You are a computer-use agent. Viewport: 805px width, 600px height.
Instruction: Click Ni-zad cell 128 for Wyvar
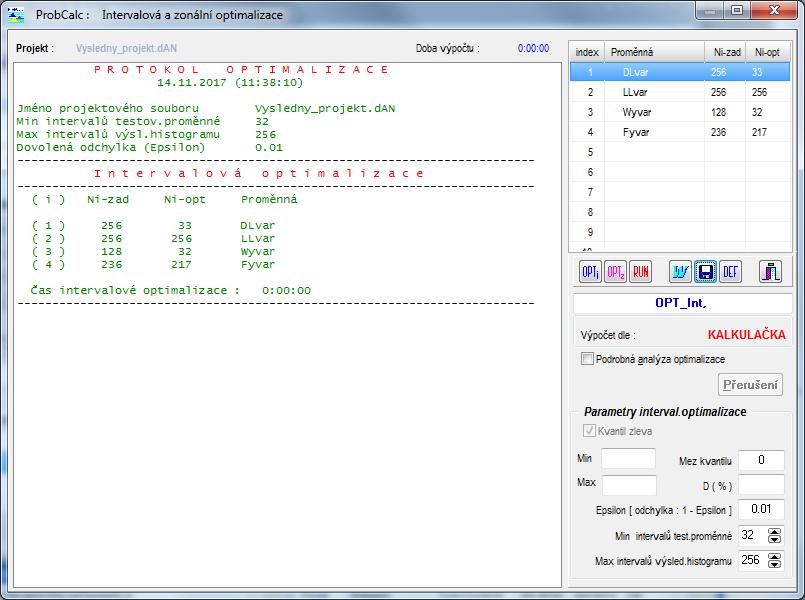pyautogui.click(x=718, y=112)
